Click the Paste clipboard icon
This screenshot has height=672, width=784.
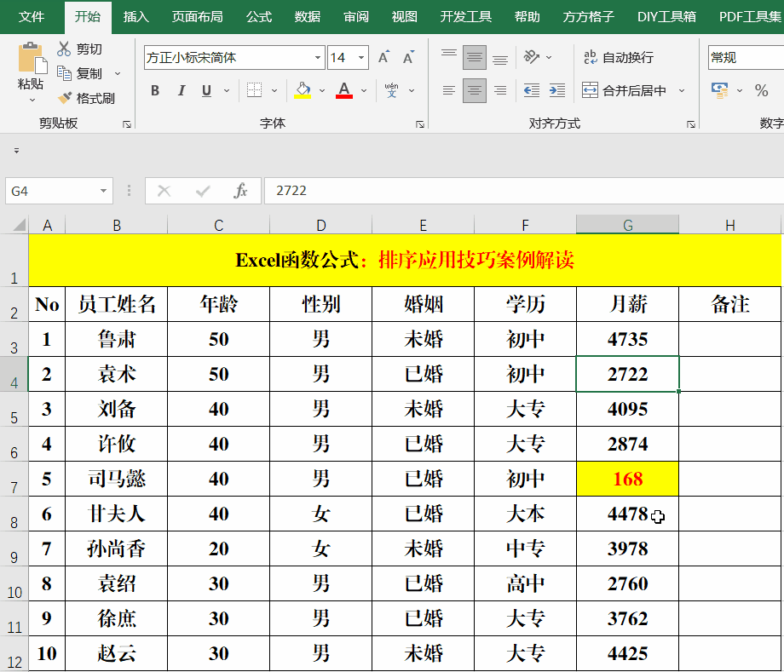click(32, 59)
